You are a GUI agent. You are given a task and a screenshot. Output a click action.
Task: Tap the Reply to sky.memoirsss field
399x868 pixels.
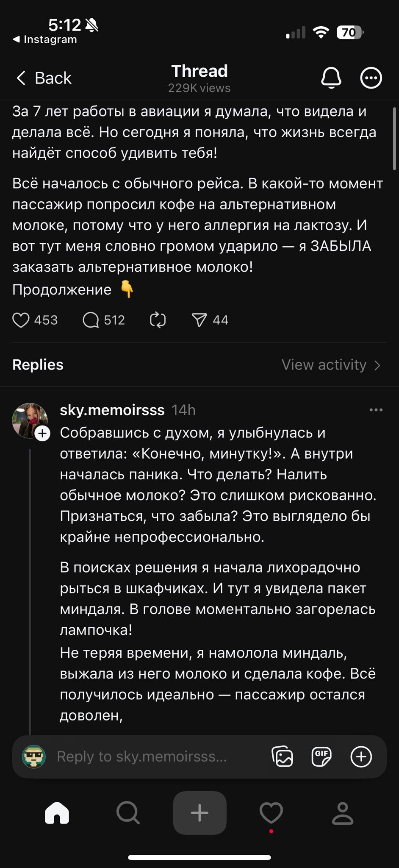point(142,757)
